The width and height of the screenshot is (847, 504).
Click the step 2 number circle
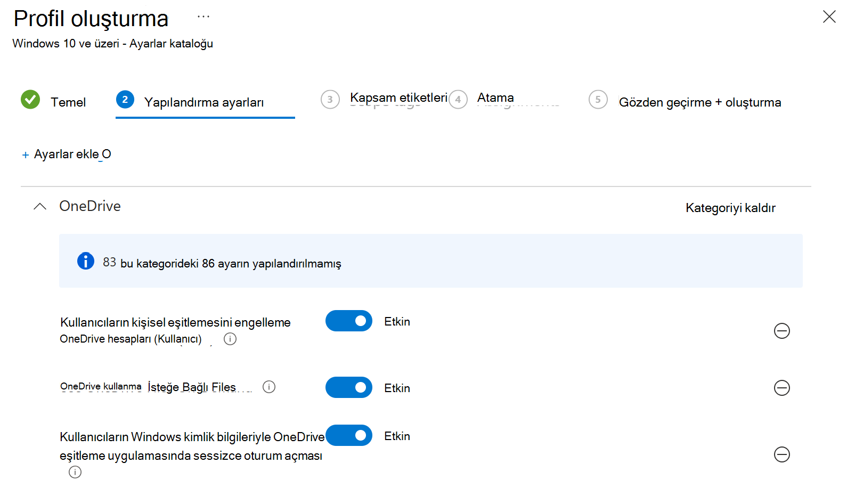click(125, 99)
